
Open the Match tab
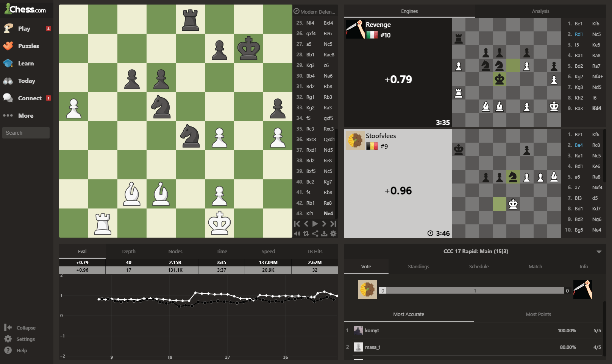point(535,266)
